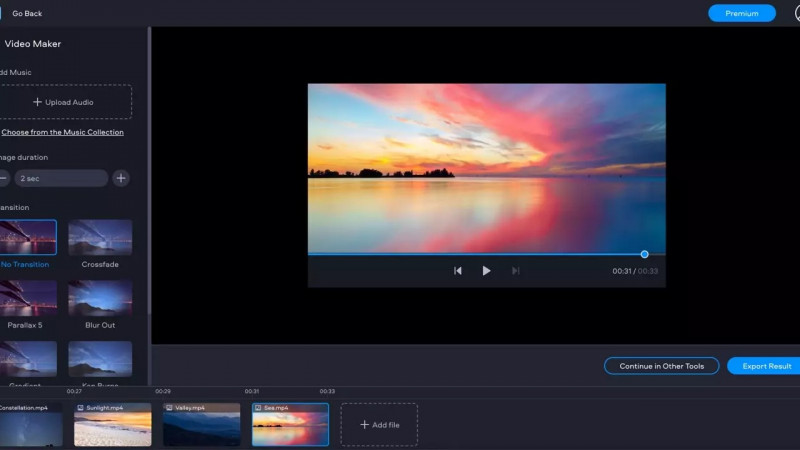Screen dimensions: 800x450
Task: Click the 00:31 / 00:33 time readout
Action: click(635, 271)
